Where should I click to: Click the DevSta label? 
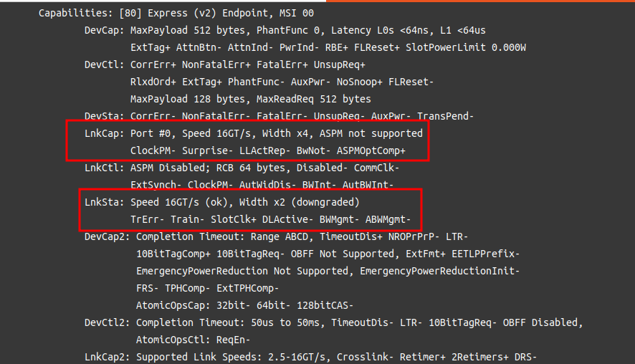pyautogui.click(x=104, y=116)
